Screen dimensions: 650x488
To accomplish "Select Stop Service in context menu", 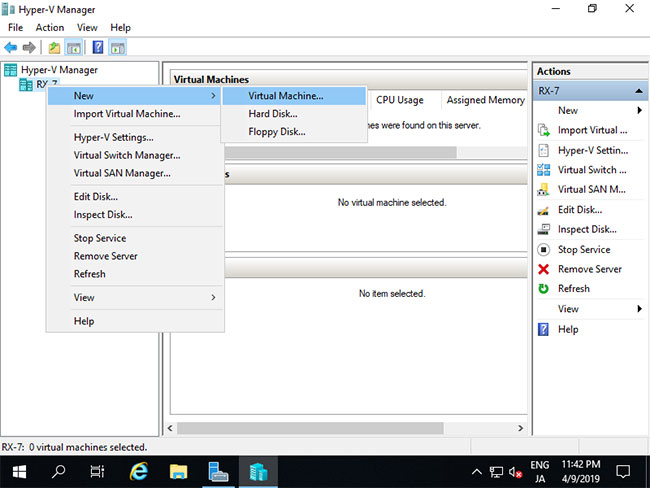I will coord(134,238).
